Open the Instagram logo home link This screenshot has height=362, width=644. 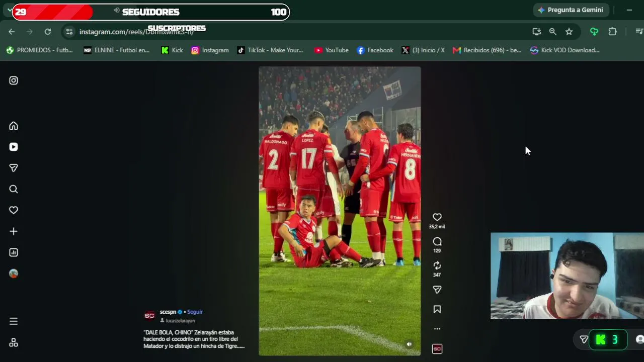(x=14, y=80)
